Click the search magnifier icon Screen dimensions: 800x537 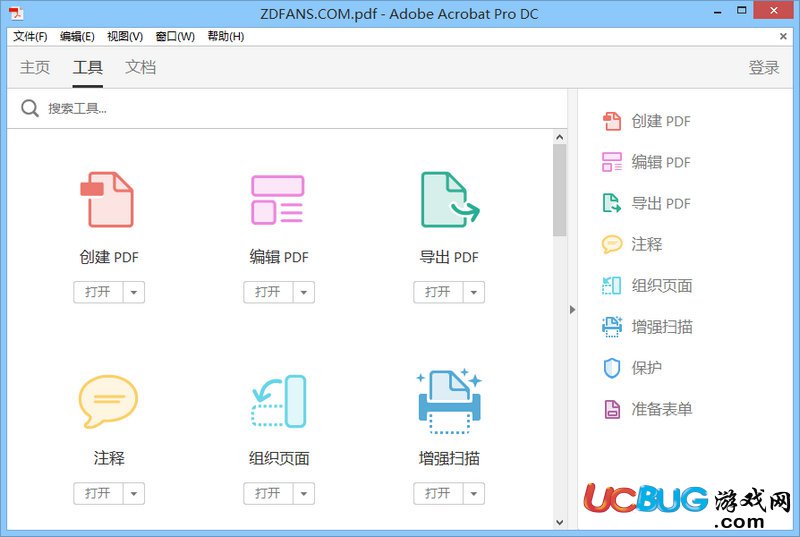pyautogui.click(x=30, y=108)
